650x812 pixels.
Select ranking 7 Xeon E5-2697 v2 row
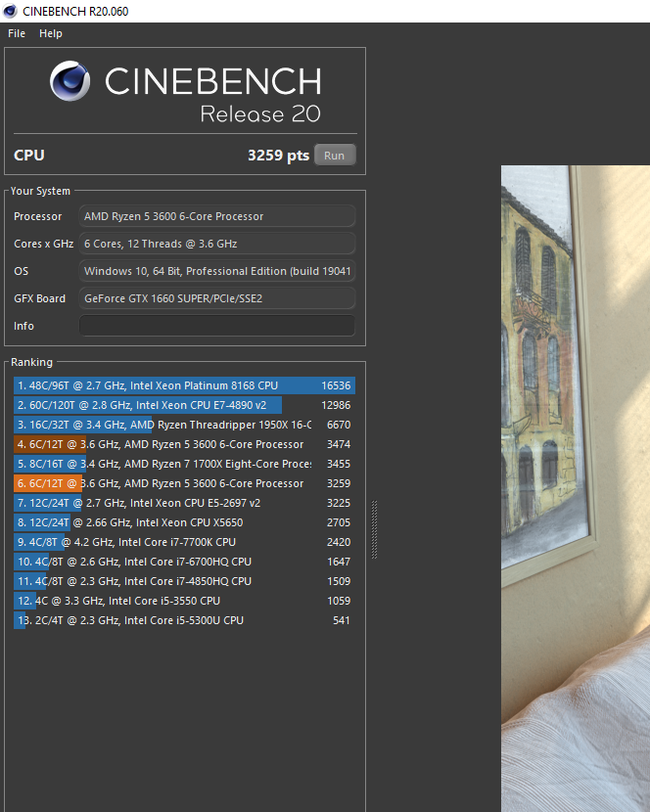[x=184, y=503]
